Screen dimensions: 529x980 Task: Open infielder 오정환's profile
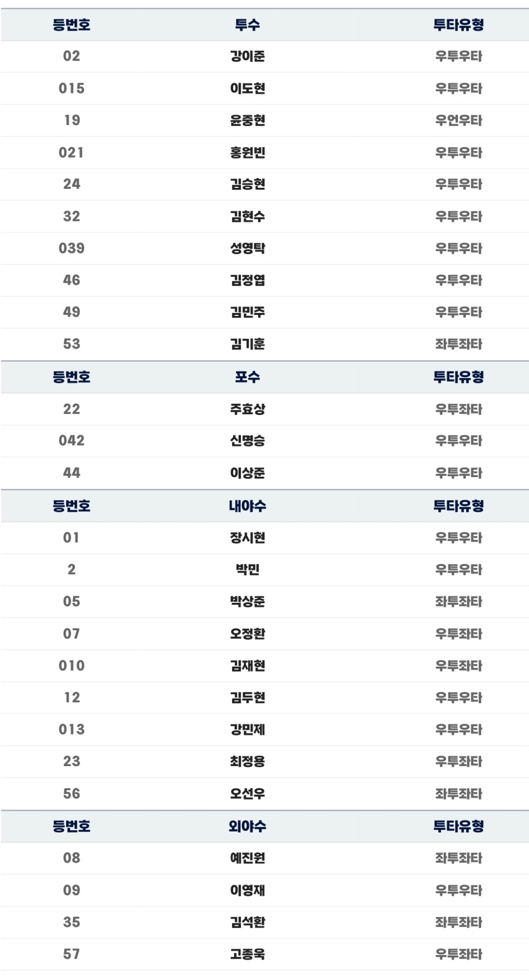pos(247,634)
